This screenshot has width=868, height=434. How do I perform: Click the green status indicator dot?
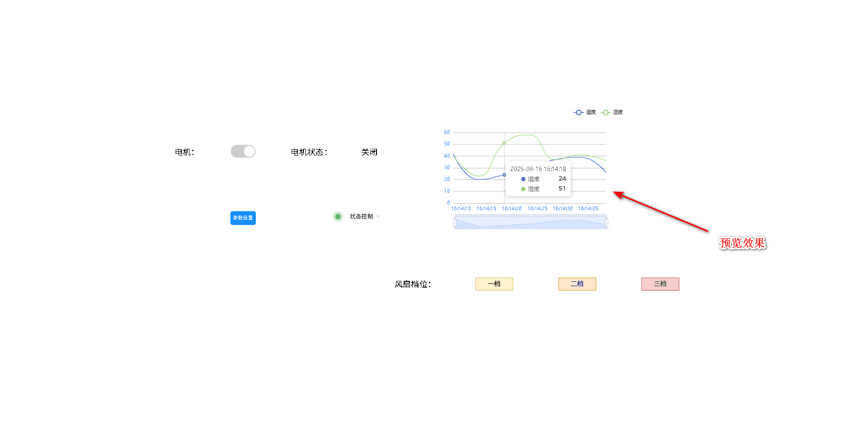pyautogui.click(x=338, y=217)
